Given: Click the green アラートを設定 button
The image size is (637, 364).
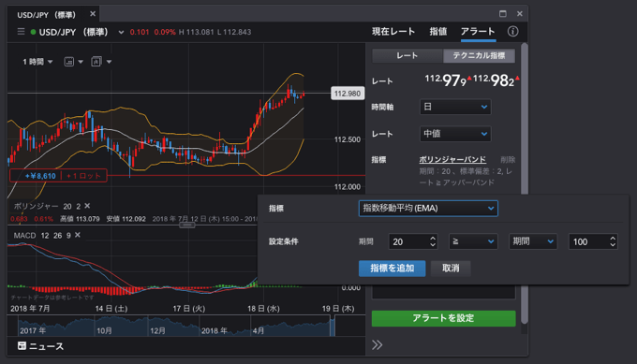Looking at the screenshot, I should tap(444, 318).
